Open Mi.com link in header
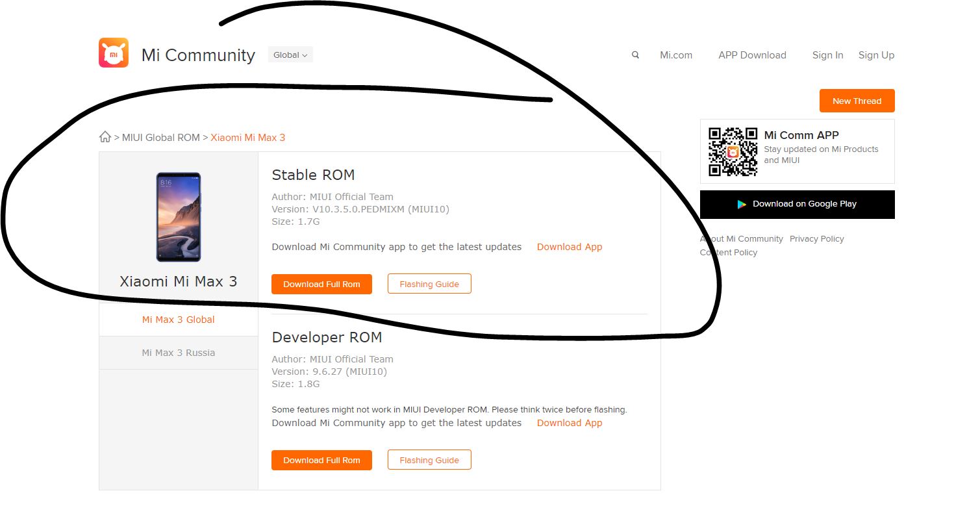This screenshot has height=519, width=980. [x=676, y=55]
